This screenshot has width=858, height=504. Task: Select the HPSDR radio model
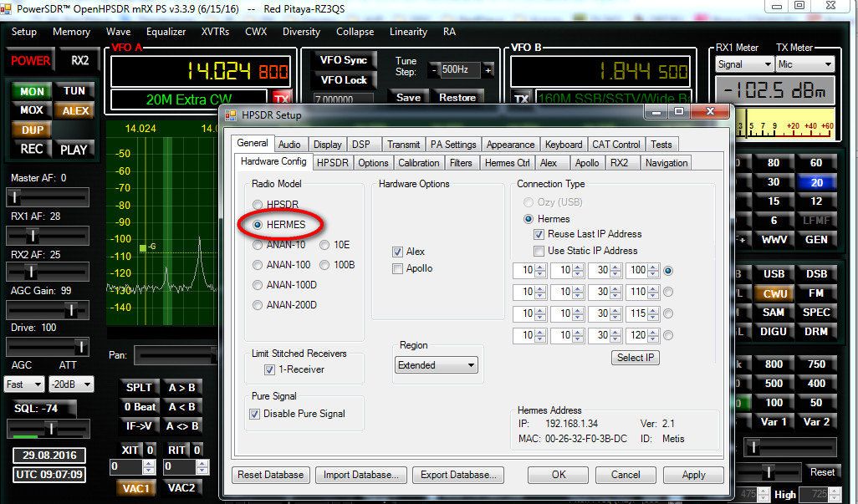tap(277, 205)
